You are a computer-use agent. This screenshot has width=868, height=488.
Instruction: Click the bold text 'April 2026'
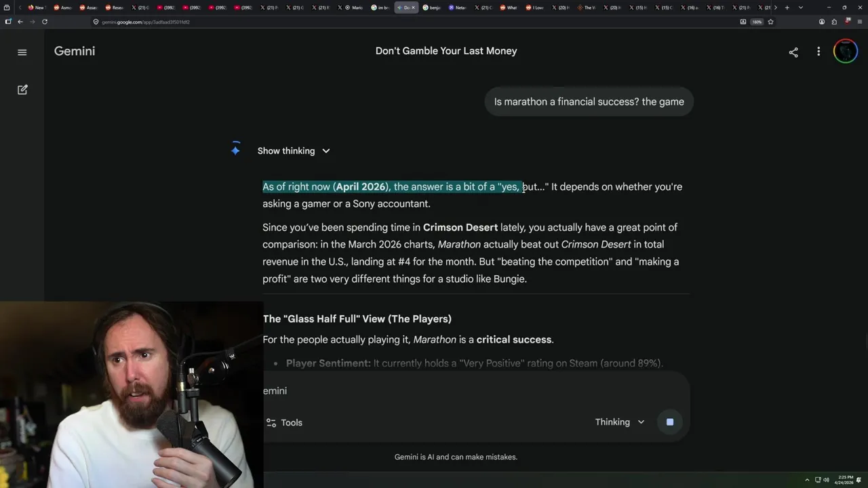[361, 186]
